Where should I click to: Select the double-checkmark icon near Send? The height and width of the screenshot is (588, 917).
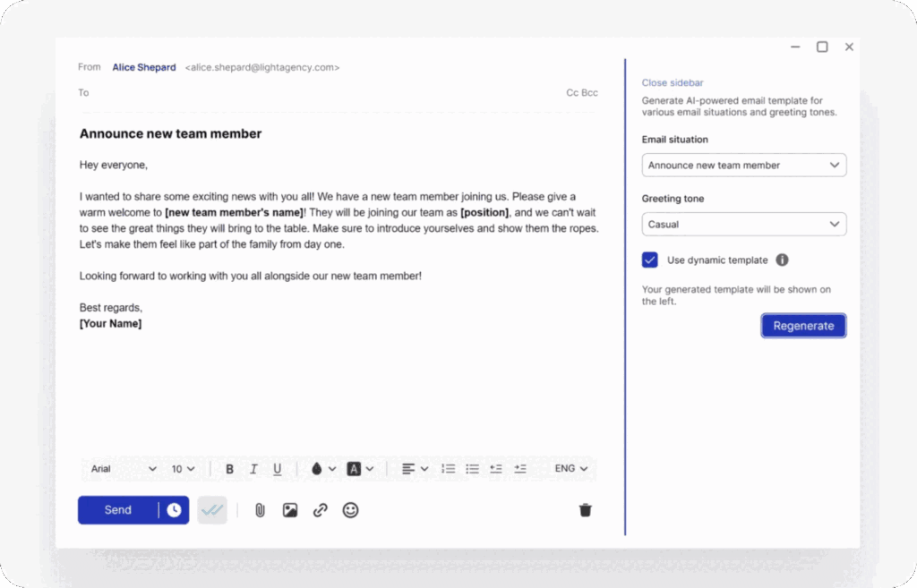pos(212,508)
